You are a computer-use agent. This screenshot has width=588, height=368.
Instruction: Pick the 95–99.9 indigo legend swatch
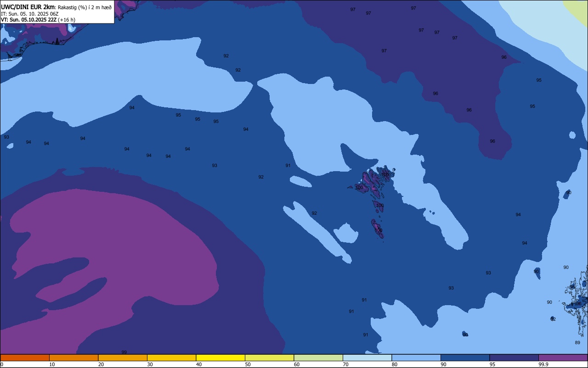514,357
